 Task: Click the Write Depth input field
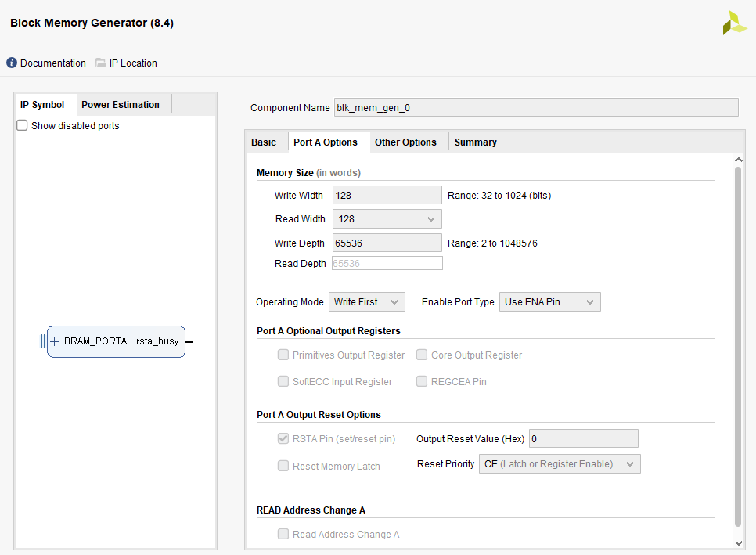(387, 243)
